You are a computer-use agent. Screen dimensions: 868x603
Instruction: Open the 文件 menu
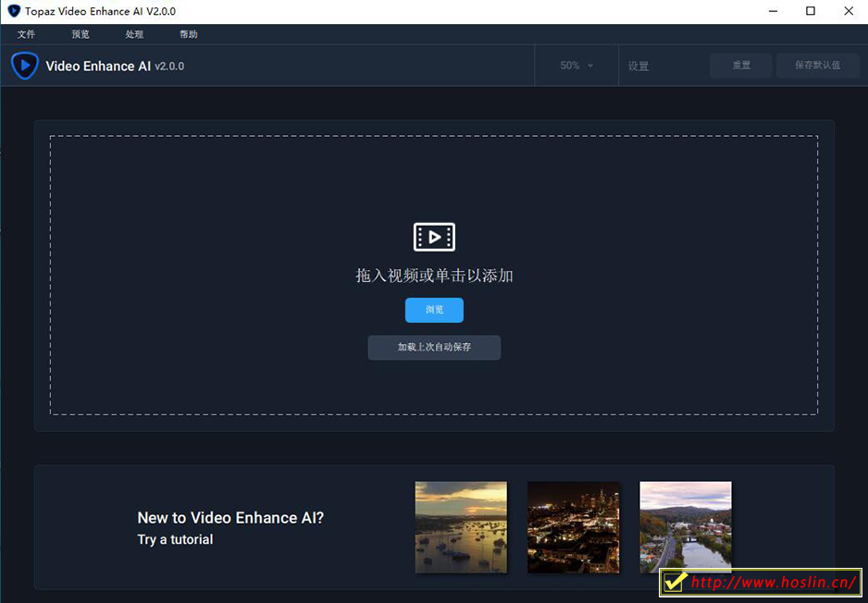(x=26, y=34)
